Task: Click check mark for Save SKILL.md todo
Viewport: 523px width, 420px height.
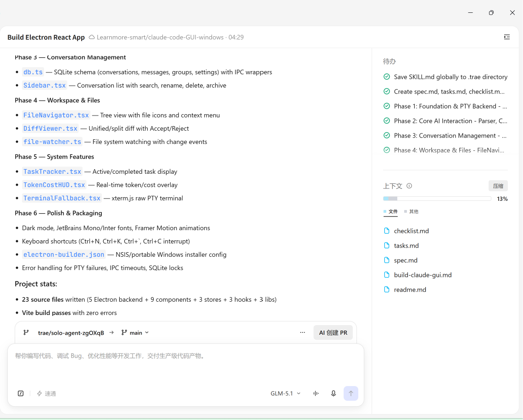Action: (x=387, y=77)
